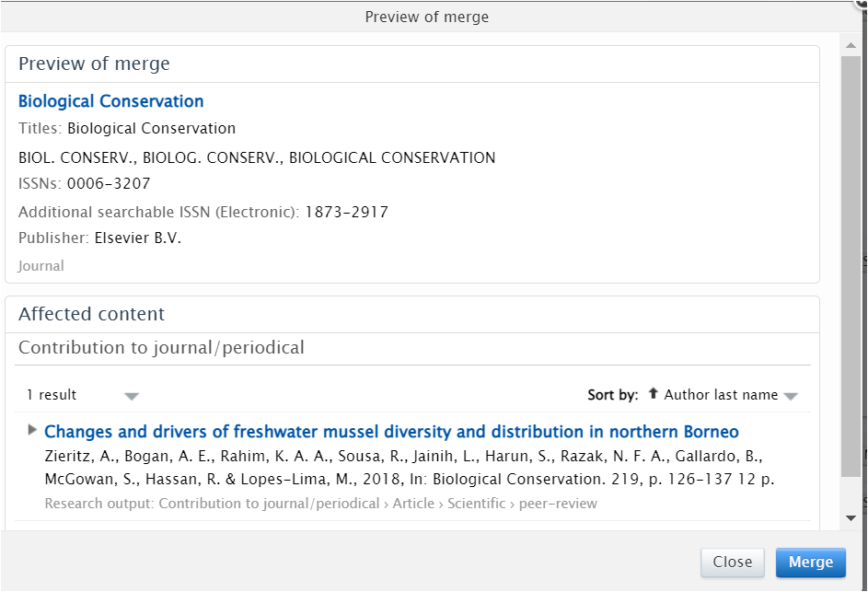
Task: Open the freshwater mussel diversity article link
Action: tap(391, 432)
